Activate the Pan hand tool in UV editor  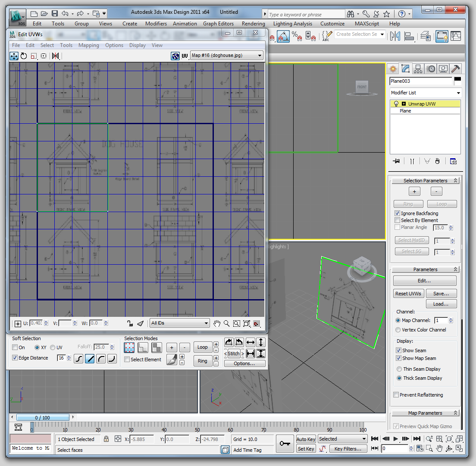(217, 323)
